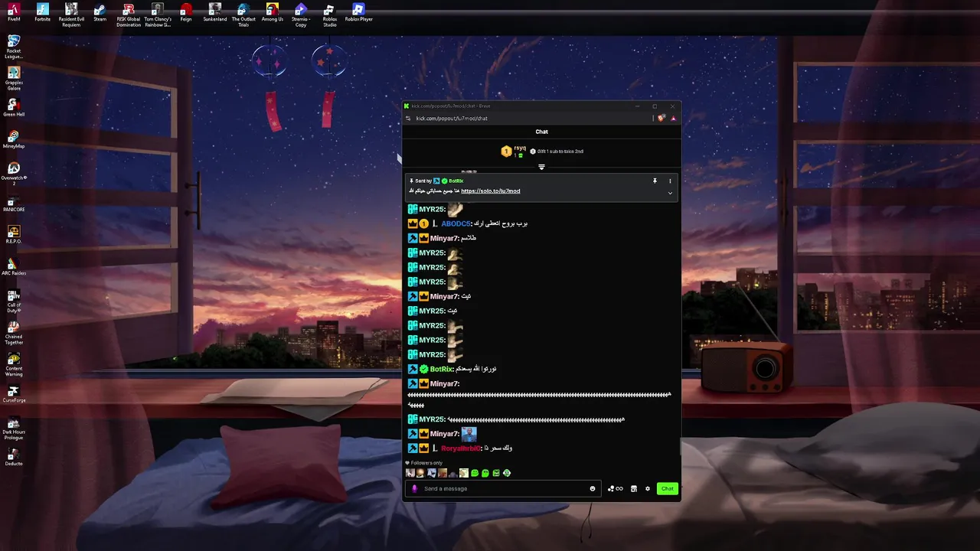Open the Rocket League desktop shortcut
Viewport: 980px width, 551px height.
coord(14,47)
